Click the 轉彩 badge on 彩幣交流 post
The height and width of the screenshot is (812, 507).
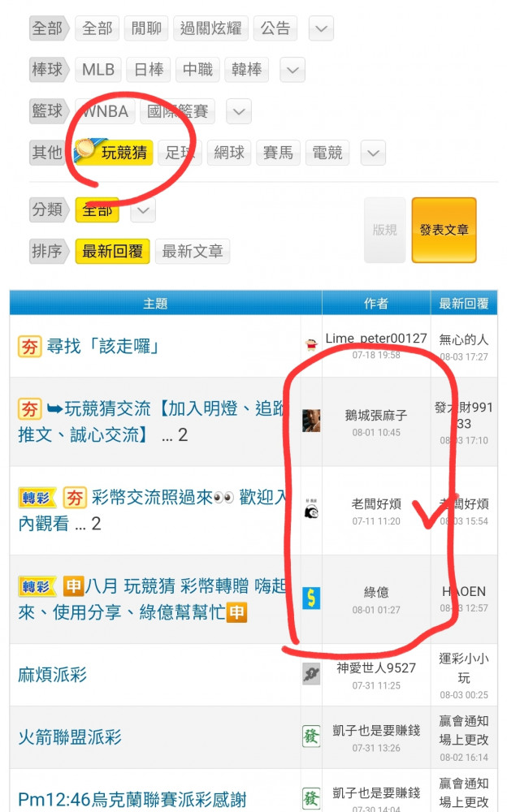(36, 499)
